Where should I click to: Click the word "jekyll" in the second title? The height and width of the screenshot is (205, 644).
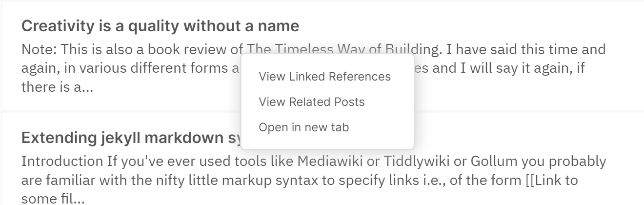[x=103, y=138]
